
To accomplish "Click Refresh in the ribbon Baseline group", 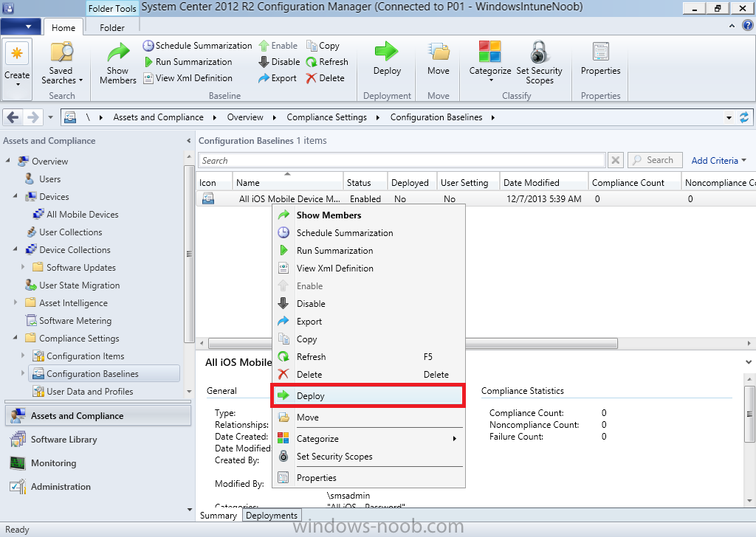I will click(x=327, y=62).
